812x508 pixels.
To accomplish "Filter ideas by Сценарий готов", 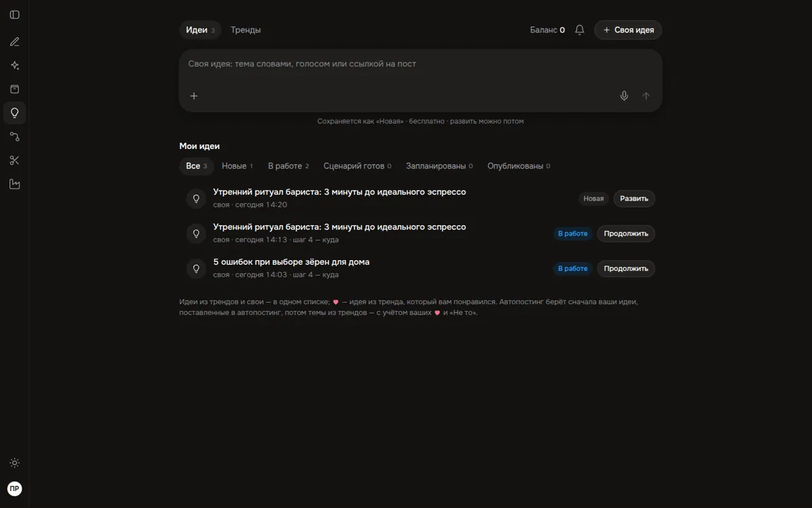I will 357,166.
